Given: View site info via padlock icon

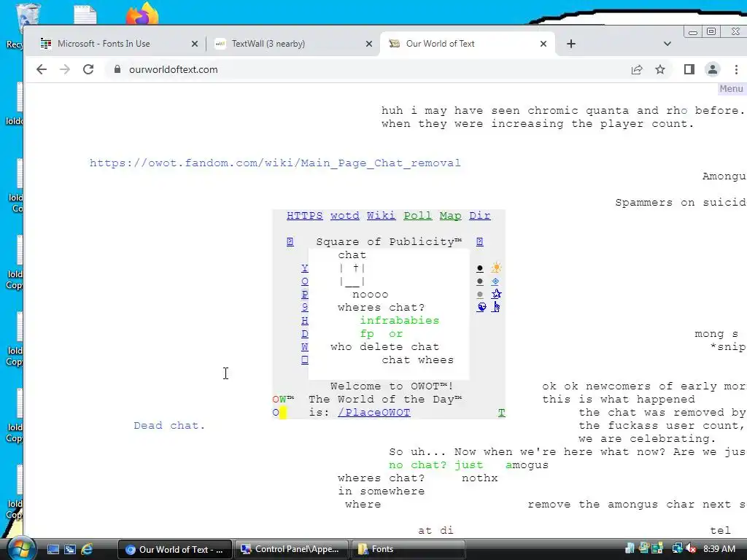Looking at the screenshot, I should 117,69.
